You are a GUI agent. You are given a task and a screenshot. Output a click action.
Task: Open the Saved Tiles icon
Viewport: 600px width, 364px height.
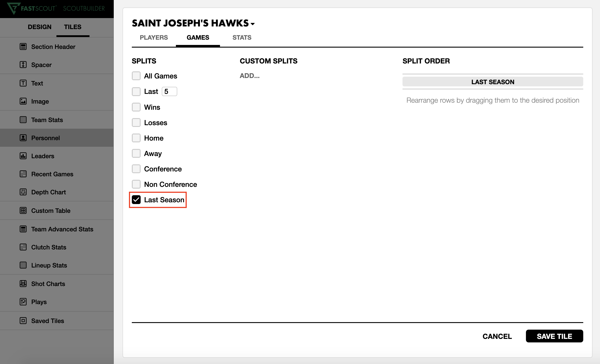click(x=23, y=321)
